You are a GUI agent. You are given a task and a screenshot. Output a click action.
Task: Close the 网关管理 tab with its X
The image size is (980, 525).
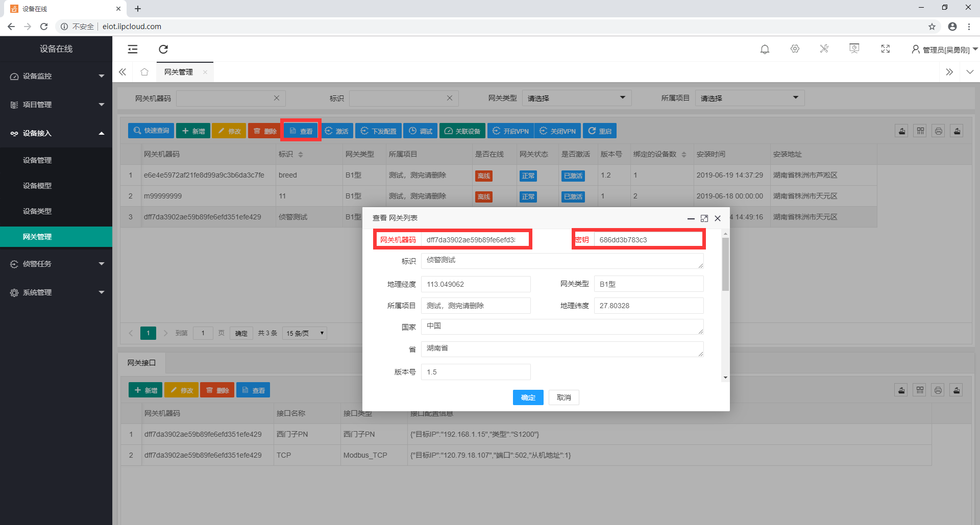point(205,72)
